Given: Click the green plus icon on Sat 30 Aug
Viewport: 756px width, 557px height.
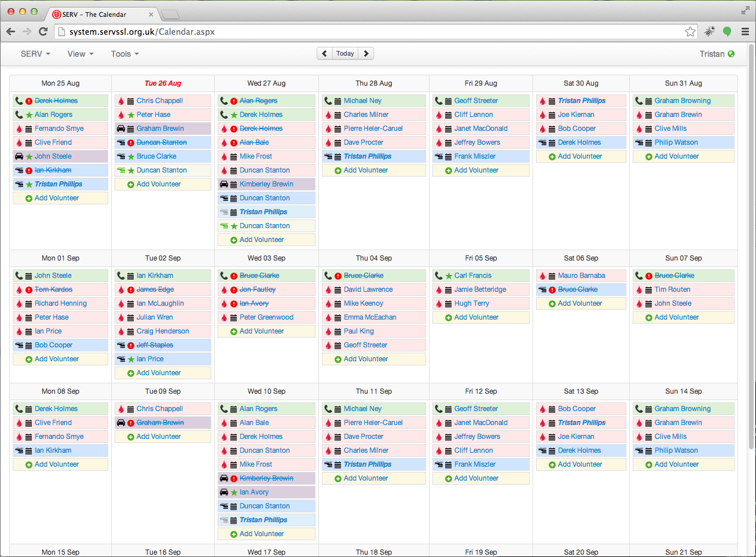Looking at the screenshot, I should [552, 157].
